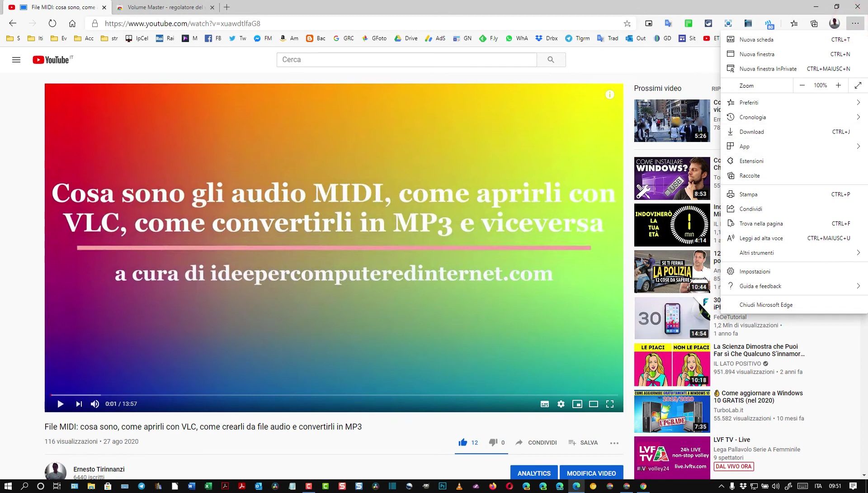Viewport: 868px width, 493px height.
Task: Dislike the video with thumbs down
Action: coord(493,442)
